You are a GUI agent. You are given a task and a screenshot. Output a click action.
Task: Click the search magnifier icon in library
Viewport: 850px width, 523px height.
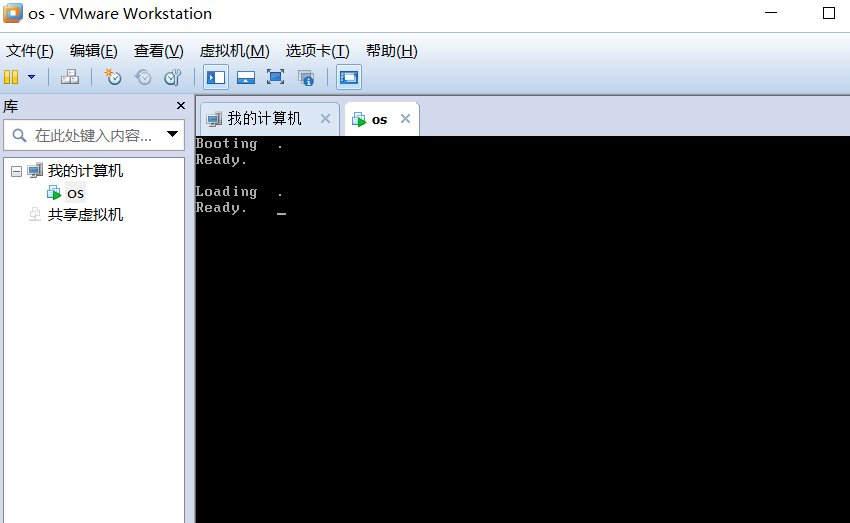click(19, 135)
